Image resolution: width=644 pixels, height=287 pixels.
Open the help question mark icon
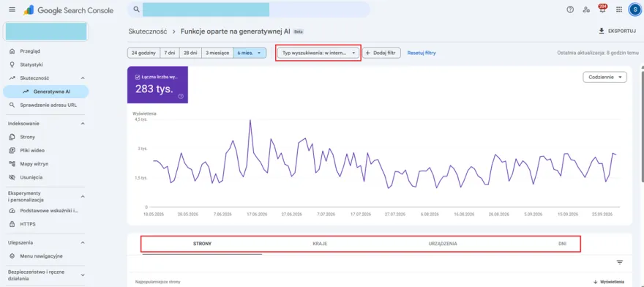(569, 10)
